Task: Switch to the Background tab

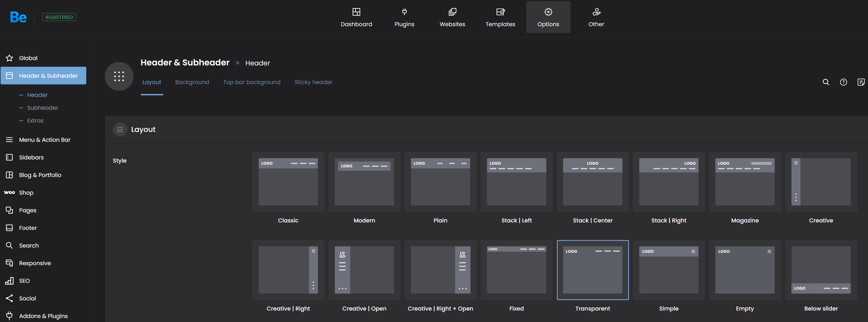Action: [x=192, y=82]
